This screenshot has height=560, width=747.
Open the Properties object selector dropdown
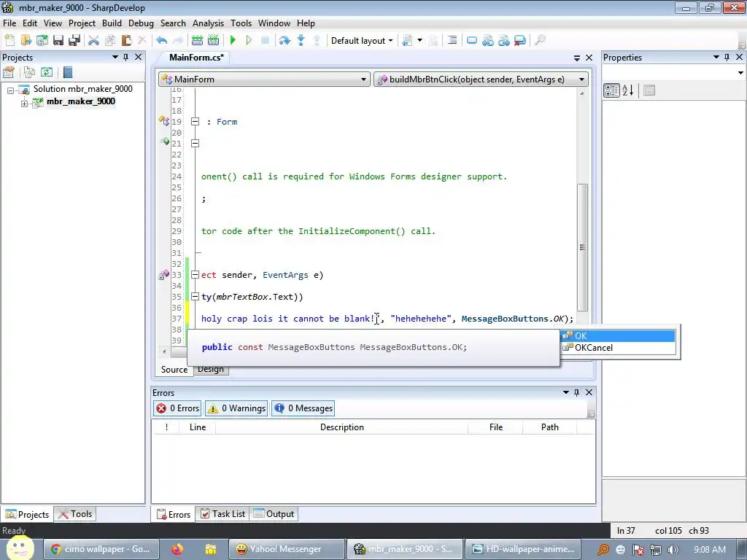coord(740,73)
